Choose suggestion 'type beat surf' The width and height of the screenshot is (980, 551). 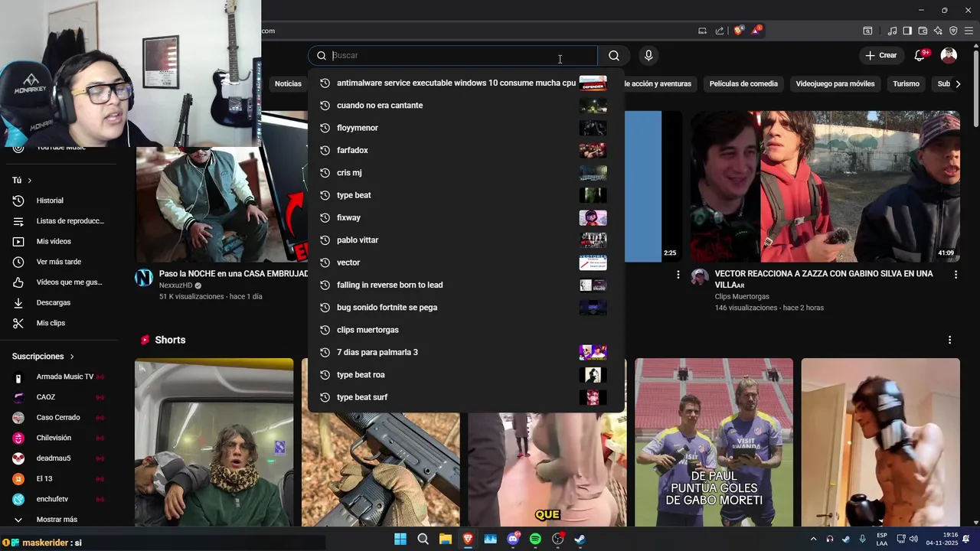pyautogui.click(x=465, y=397)
